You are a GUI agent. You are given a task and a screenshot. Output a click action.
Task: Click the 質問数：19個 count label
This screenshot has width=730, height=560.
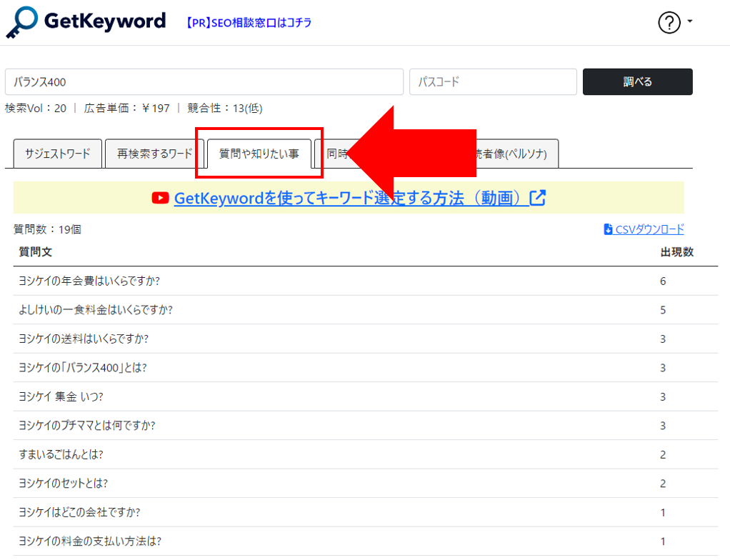click(47, 229)
